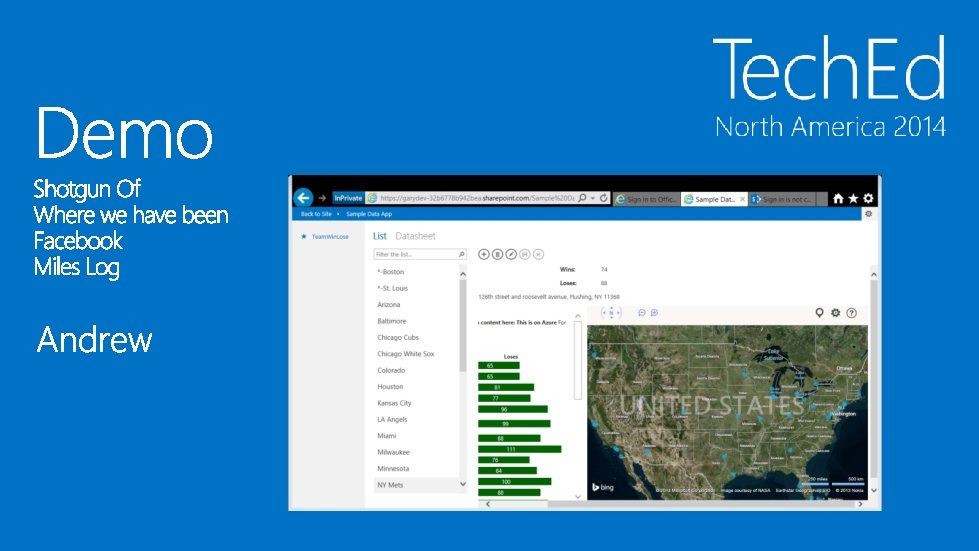Close the Sample Data browser tab
Viewport: 979px width, 551px height.
[742, 199]
